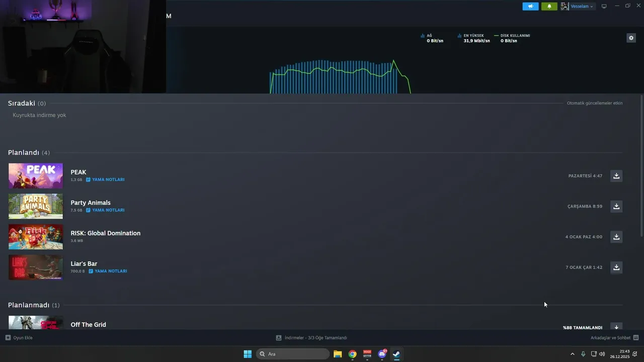This screenshot has height=362, width=644.
Task: Click the Sıradaki queue heading
Action: pyautogui.click(x=22, y=103)
